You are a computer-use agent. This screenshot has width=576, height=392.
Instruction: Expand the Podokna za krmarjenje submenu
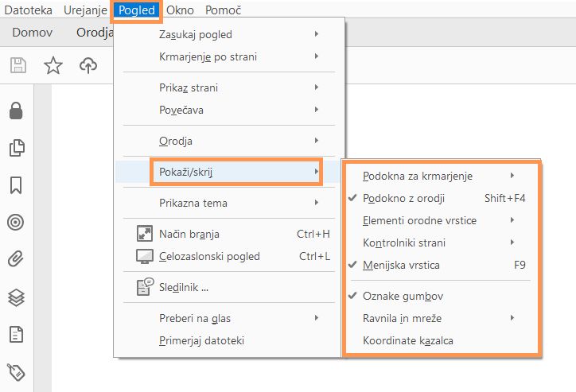(x=418, y=175)
